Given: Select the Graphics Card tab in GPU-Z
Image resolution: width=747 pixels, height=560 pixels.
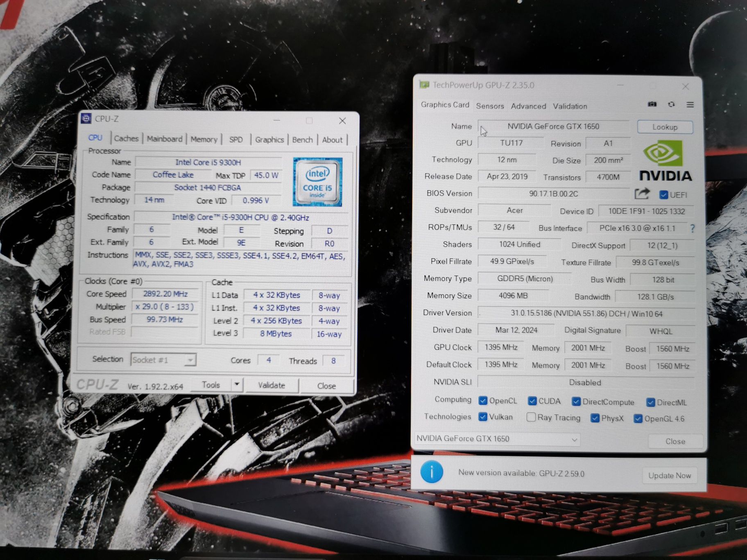Looking at the screenshot, I should pyautogui.click(x=445, y=105).
